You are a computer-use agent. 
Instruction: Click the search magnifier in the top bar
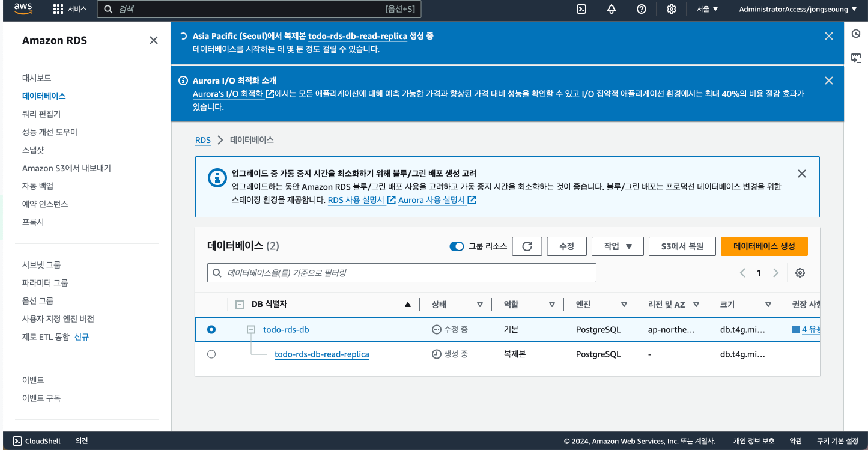pos(108,9)
